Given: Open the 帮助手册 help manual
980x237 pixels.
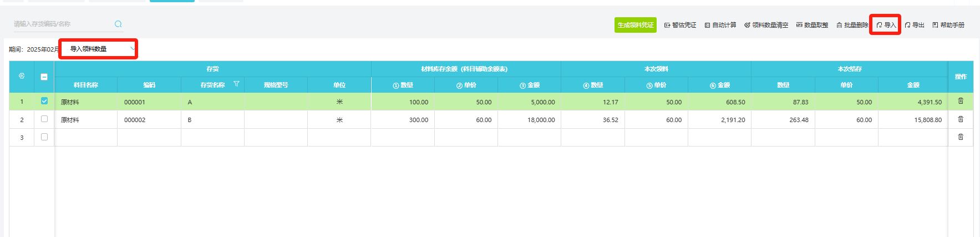Looking at the screenshot, I should [948, 25].
